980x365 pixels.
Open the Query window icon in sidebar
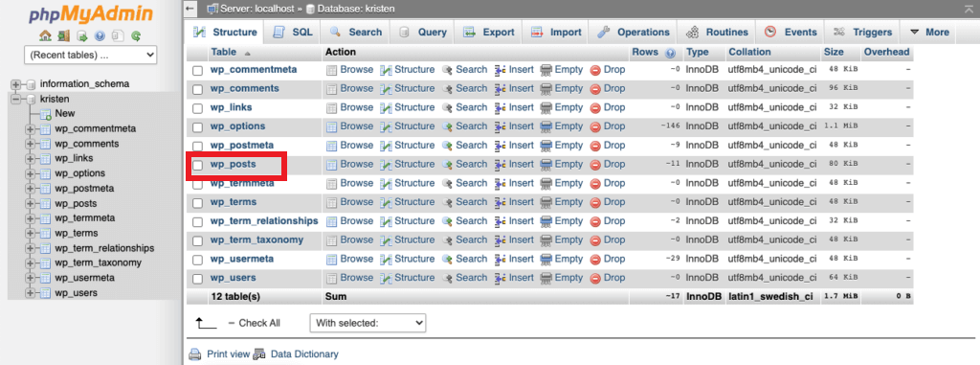tap(82, 35)
